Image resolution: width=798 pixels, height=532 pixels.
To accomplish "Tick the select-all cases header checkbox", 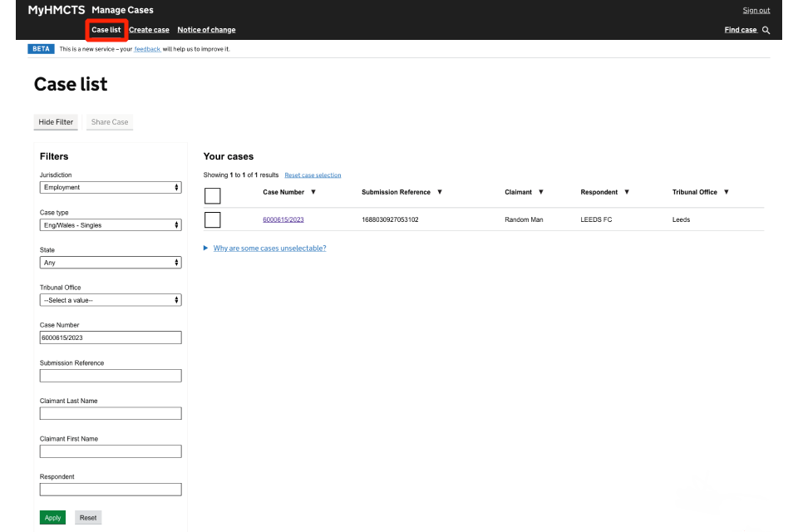I will (x=213, y=195).
